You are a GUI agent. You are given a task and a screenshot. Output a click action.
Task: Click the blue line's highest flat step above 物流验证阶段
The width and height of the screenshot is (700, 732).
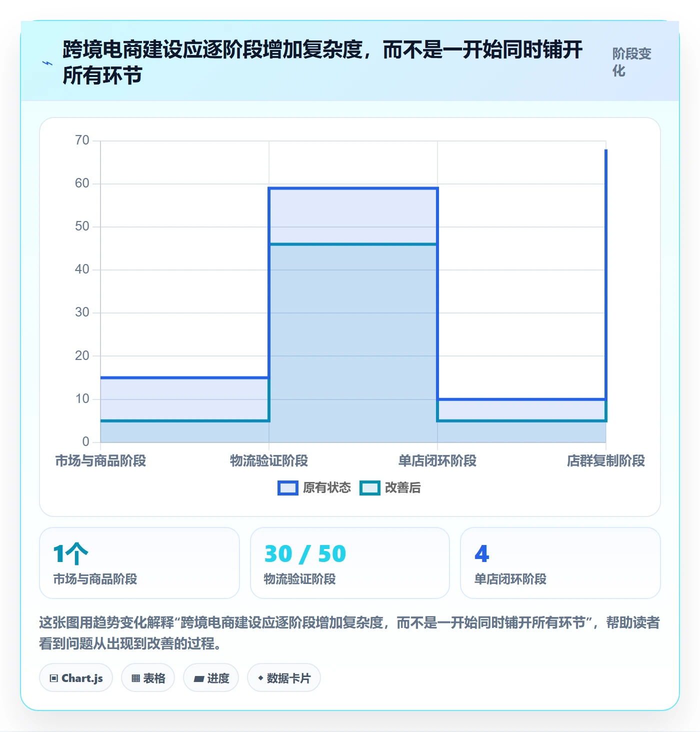353,188
